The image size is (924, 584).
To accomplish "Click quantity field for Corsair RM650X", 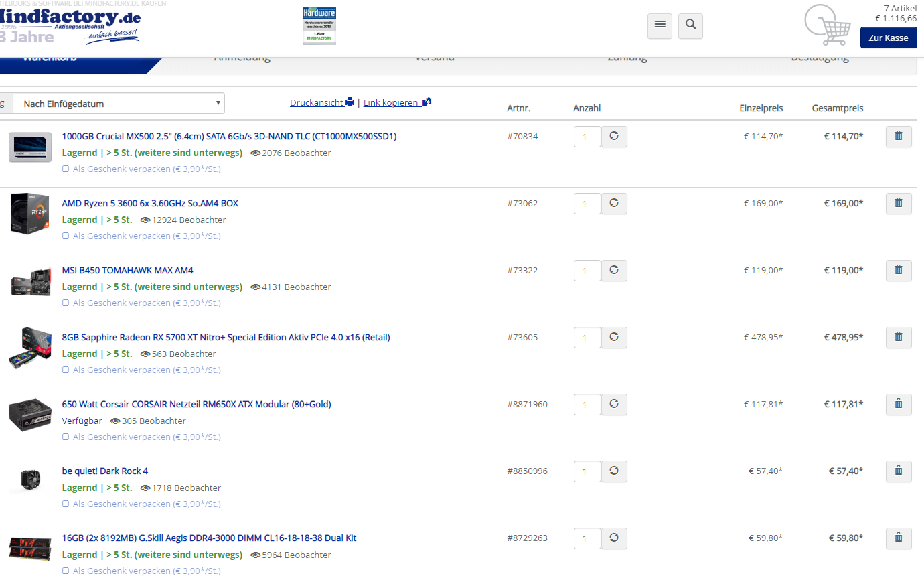I will click(x=587, y=405).
